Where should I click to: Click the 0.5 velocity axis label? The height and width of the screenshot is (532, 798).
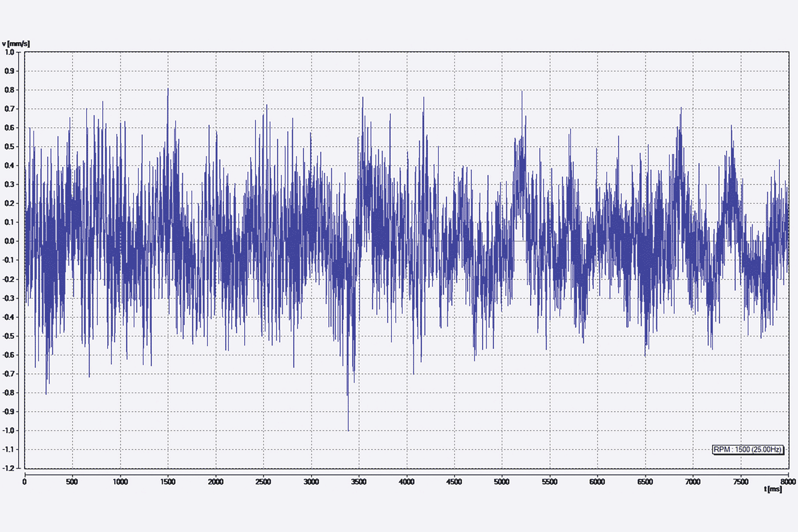[10, 146]
